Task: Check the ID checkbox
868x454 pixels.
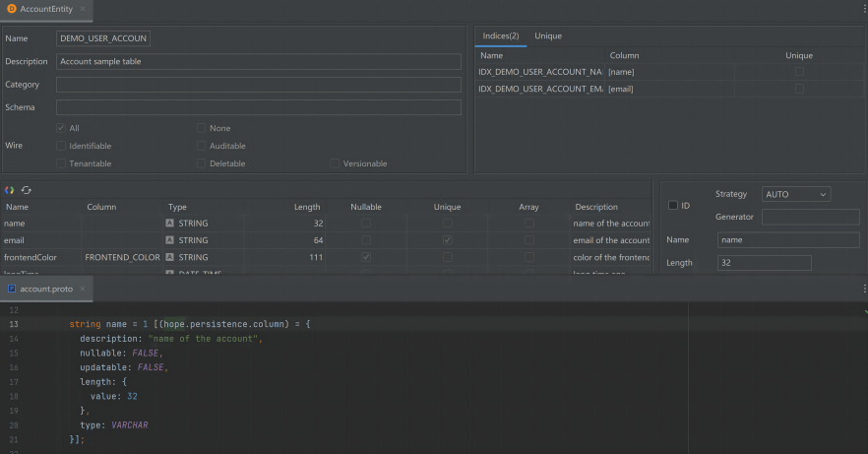Action: [x=673, y=206]
